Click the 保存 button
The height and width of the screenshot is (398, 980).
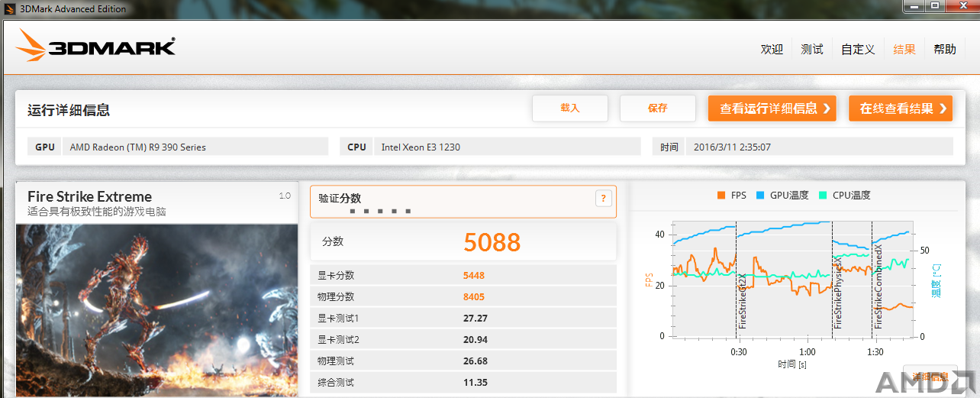tap(658, 108)
